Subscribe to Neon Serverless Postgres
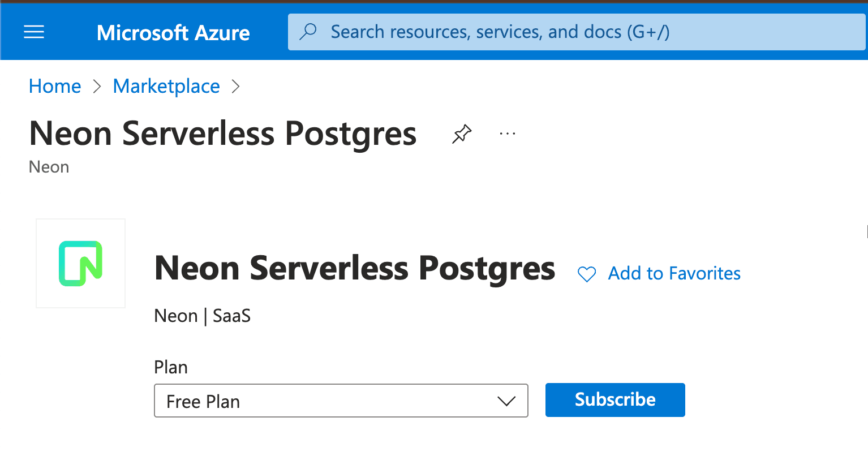The image size is (868, 456). [x=615, y=399]
